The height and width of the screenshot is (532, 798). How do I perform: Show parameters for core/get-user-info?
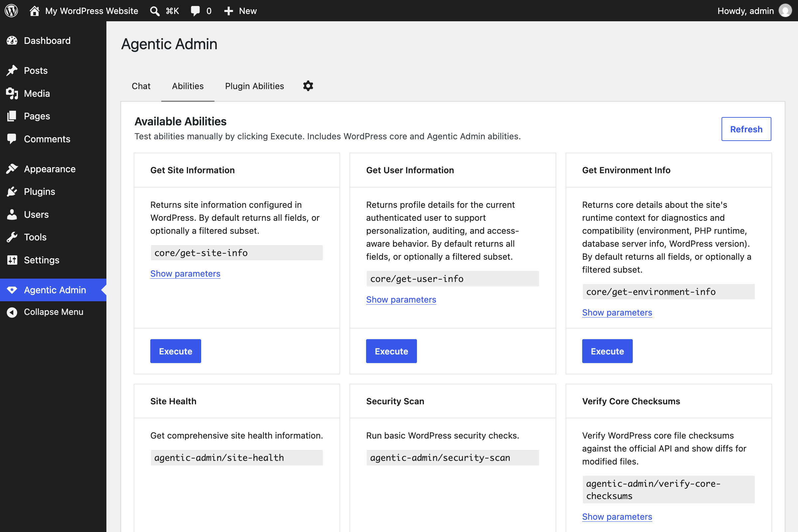click(x=401, y=300)
